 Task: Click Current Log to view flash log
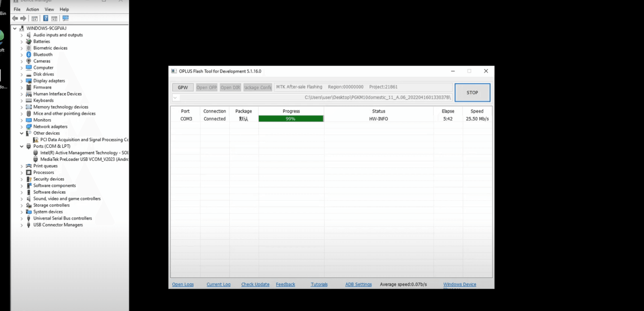pos(219,284)
